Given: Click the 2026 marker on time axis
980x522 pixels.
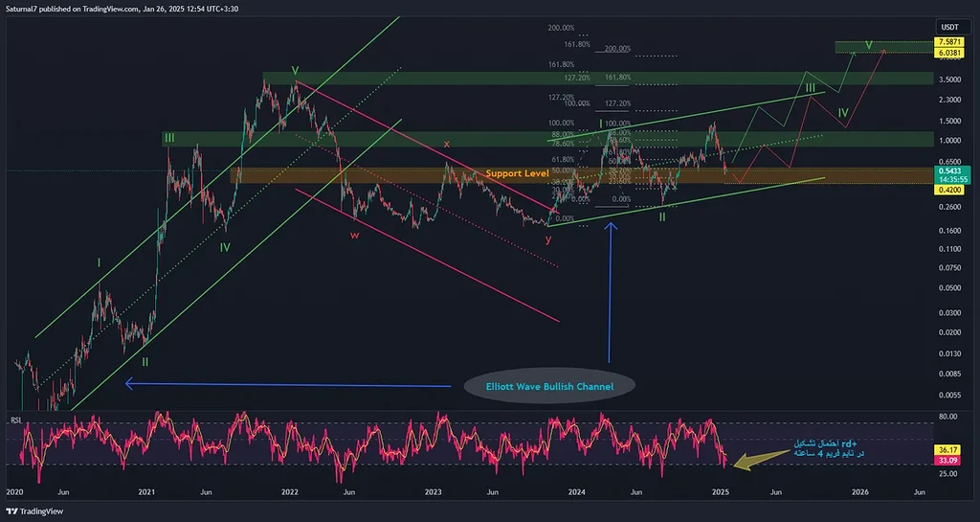Looking at the screenshot, I should click(x=860, y=491).
